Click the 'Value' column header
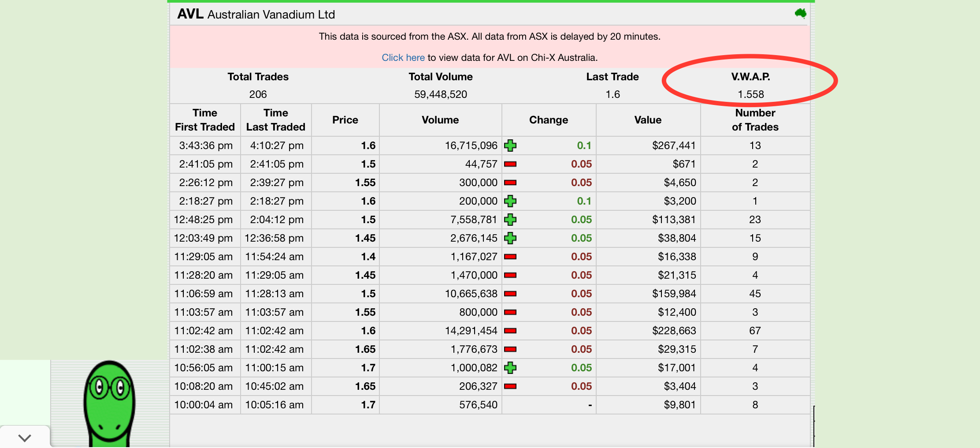The width and height of the screenshot is (980, 448). (648, 120)
